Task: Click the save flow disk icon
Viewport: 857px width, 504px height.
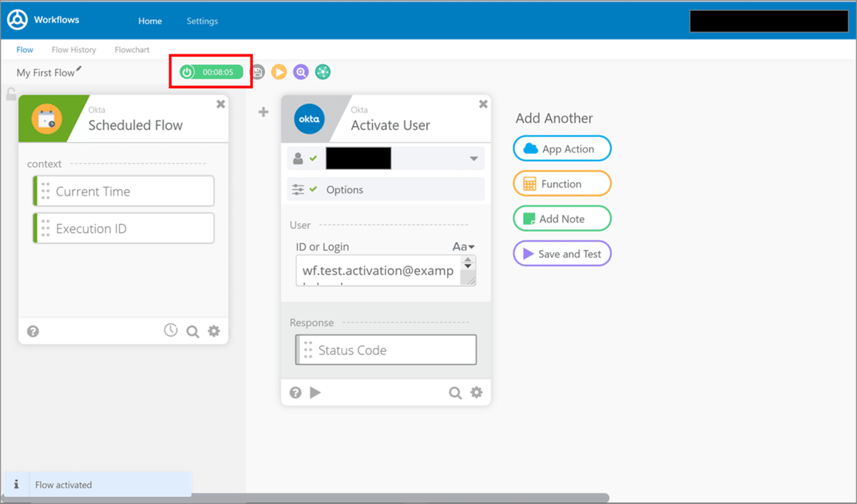Action: tap(258, 72)
